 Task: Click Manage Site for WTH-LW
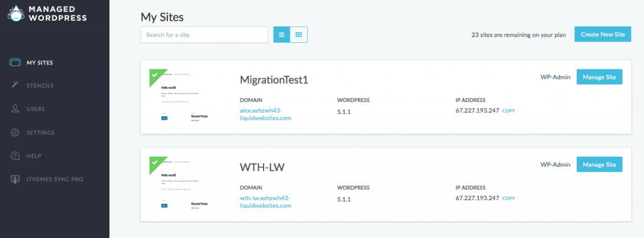599,164
